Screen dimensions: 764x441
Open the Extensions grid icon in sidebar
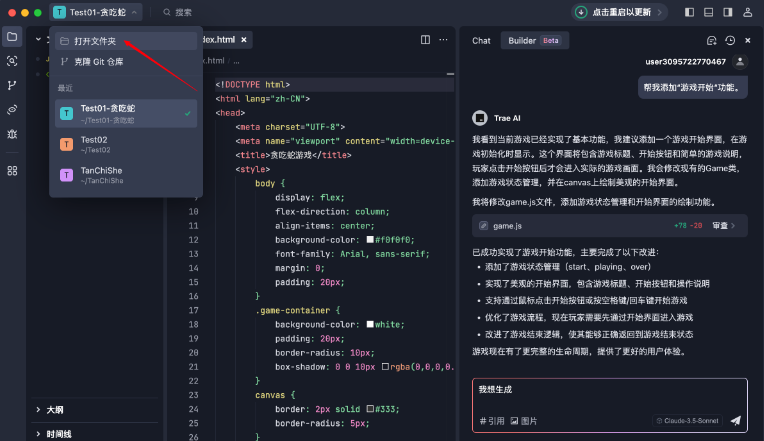(12, 170)
